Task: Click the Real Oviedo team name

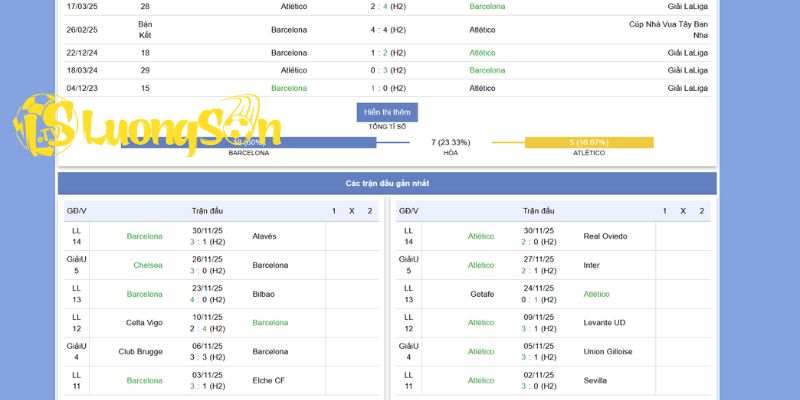Action: click(x=604, y=236)
